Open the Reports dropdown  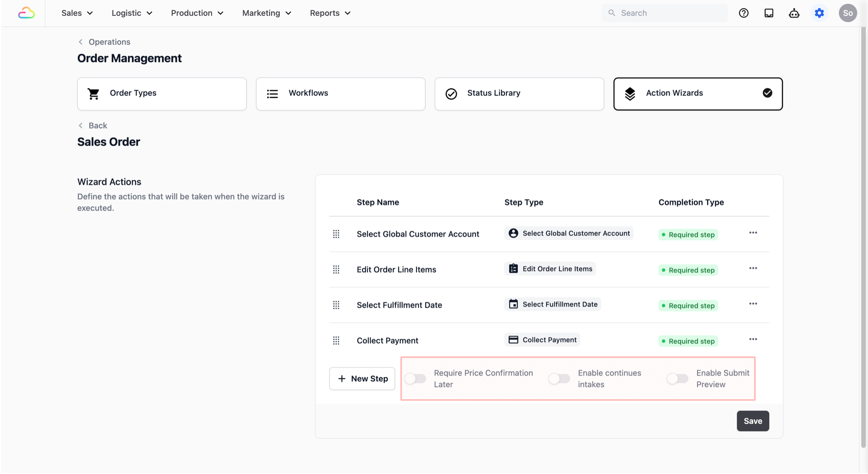coord(330,13)
